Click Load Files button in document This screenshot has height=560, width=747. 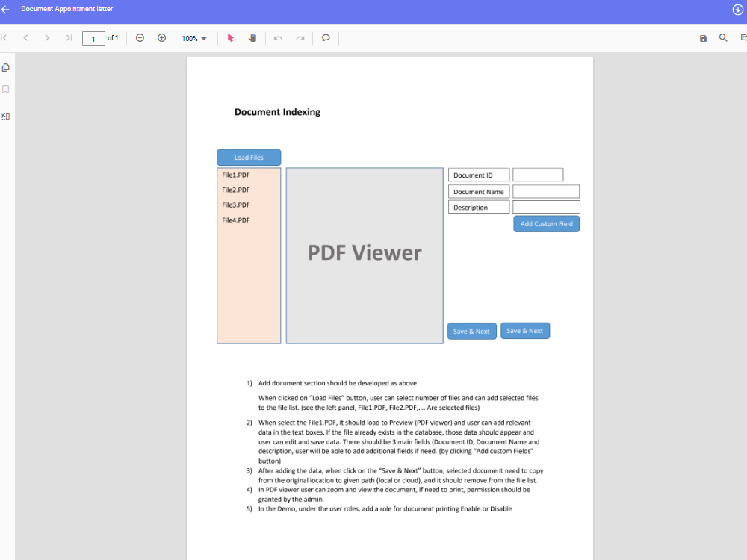pyautogui.click(x=249, y=157)
